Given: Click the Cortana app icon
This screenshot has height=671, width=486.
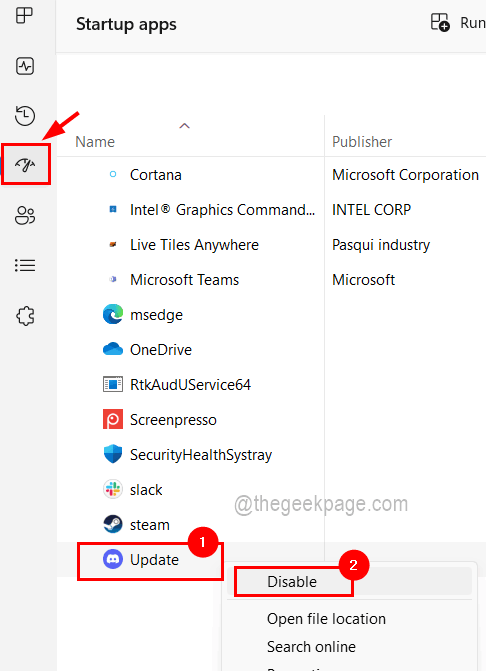Looking at the screenshot, I should [x=113, y=174].
